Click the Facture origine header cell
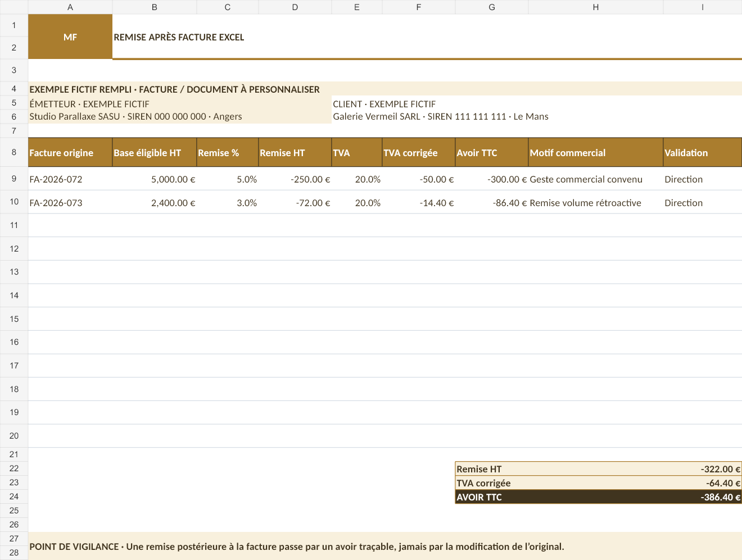 tap(70, 152)
